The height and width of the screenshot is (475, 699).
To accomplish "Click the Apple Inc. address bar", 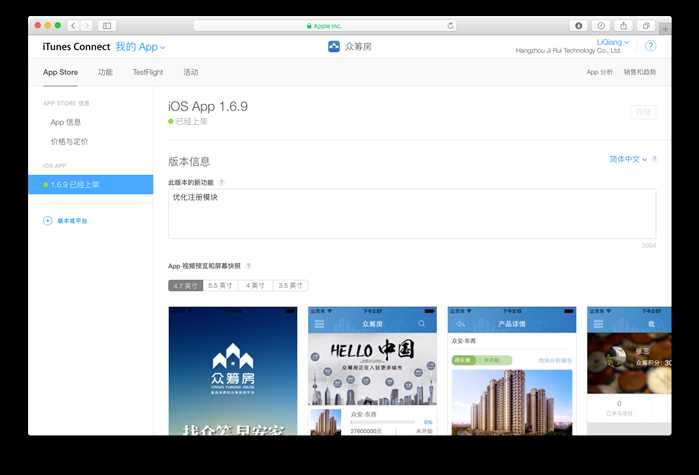I will 325,26.
